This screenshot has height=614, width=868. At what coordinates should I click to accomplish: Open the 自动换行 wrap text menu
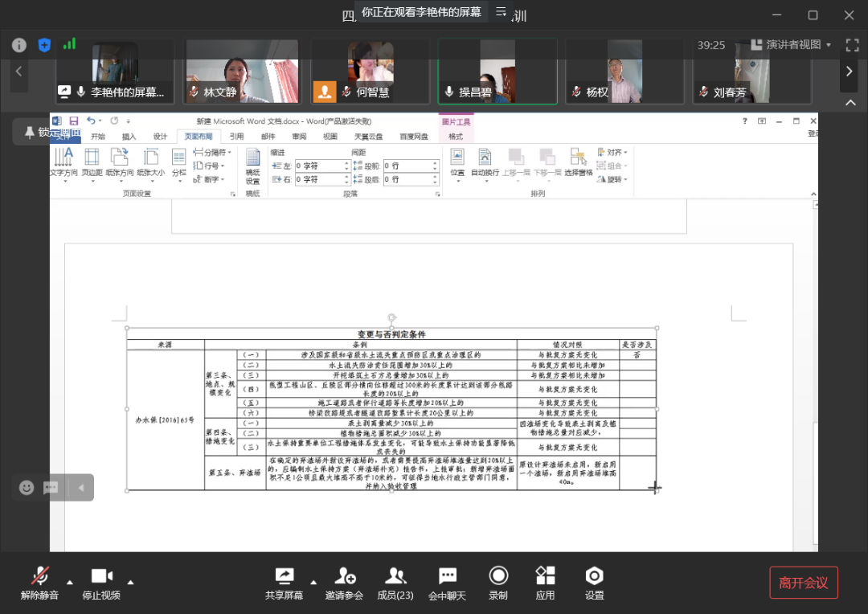pyautogui.click(x=485, y=164)
